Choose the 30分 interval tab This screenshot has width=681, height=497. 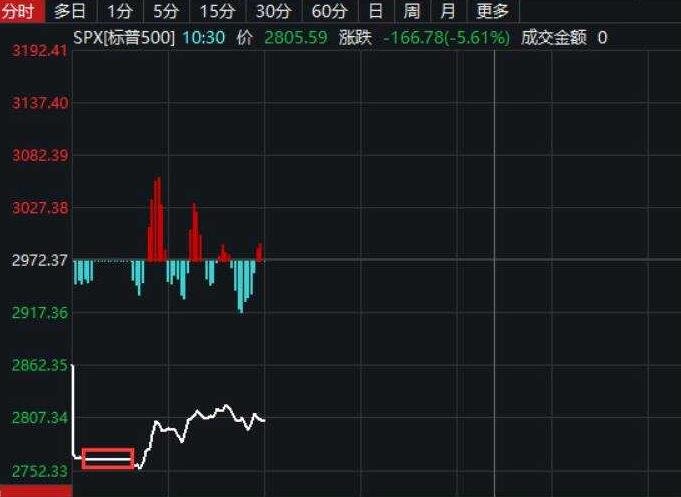(272, 12)
